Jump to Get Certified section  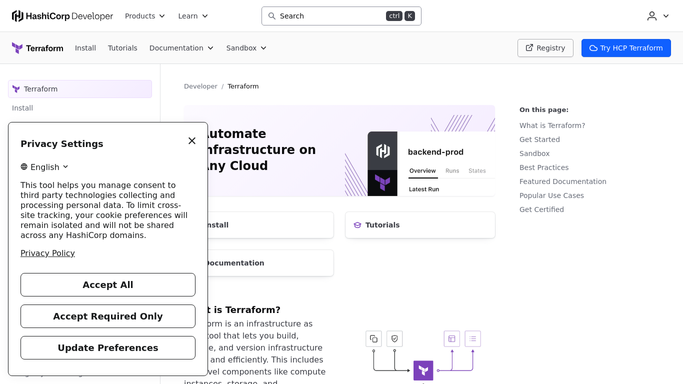coord(541,209)
